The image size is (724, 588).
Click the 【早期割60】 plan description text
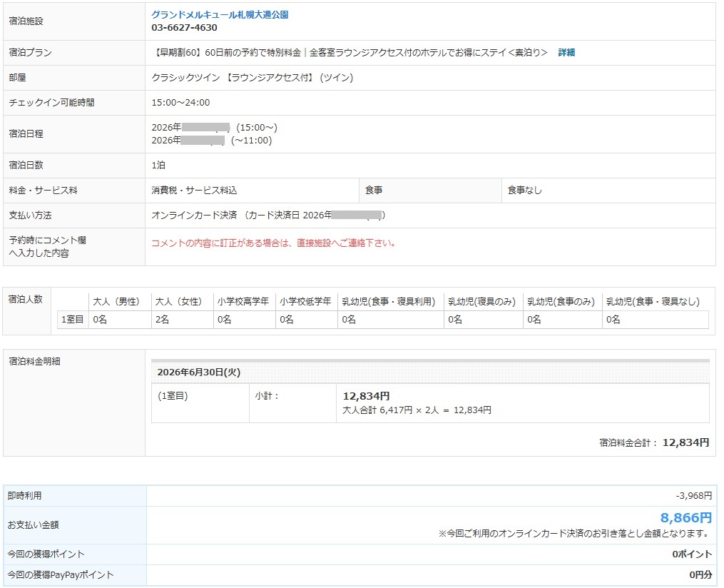[350, 53]
